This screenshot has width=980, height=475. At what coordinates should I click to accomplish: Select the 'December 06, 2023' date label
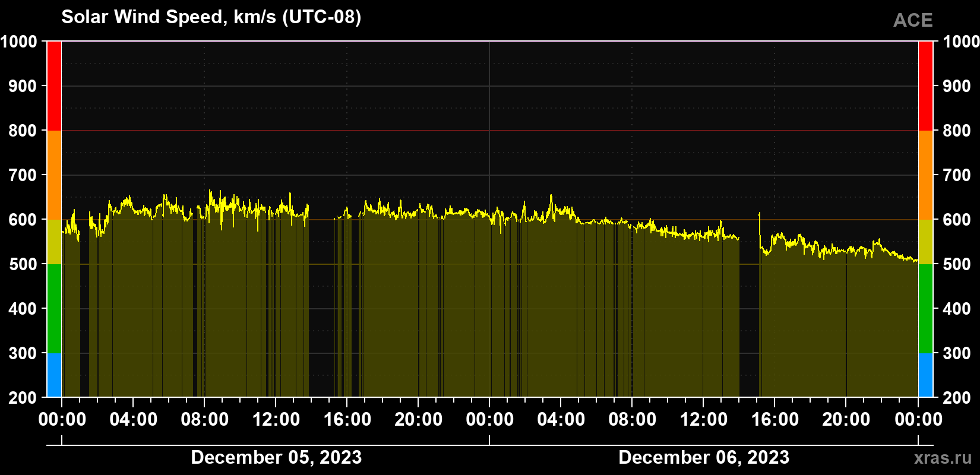click(704, 457)
